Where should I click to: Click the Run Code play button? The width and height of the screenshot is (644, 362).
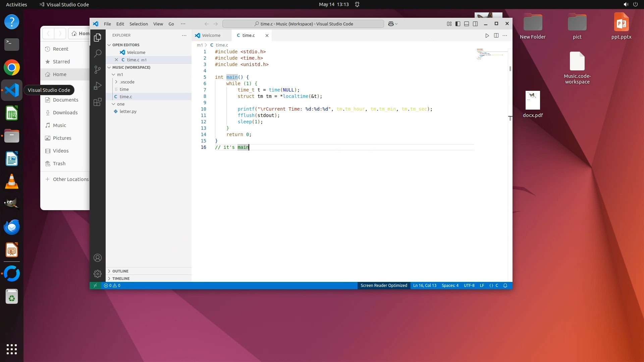pyautogui.click(x=487, y=36)
